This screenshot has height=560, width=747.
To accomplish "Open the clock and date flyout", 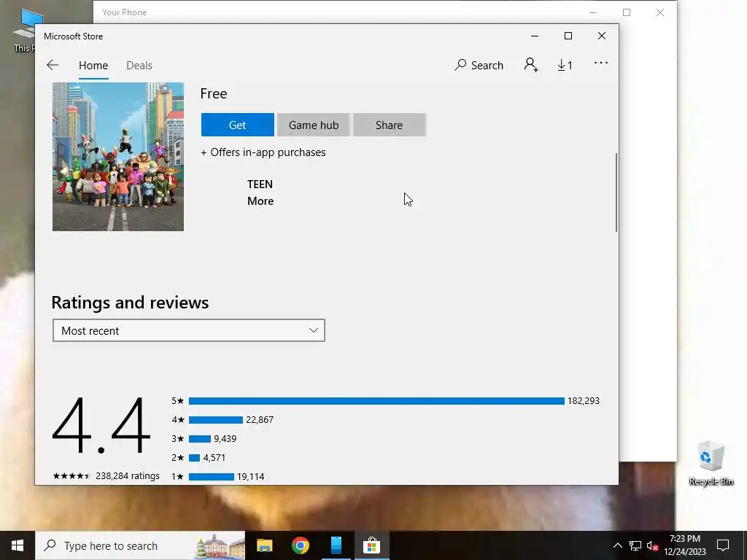I will [685, 545].
